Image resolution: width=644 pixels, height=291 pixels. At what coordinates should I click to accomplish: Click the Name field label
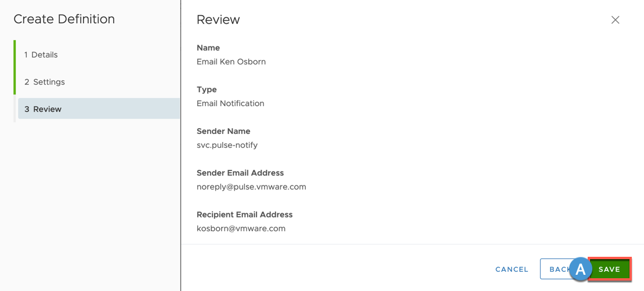click(x=208, y=48)
